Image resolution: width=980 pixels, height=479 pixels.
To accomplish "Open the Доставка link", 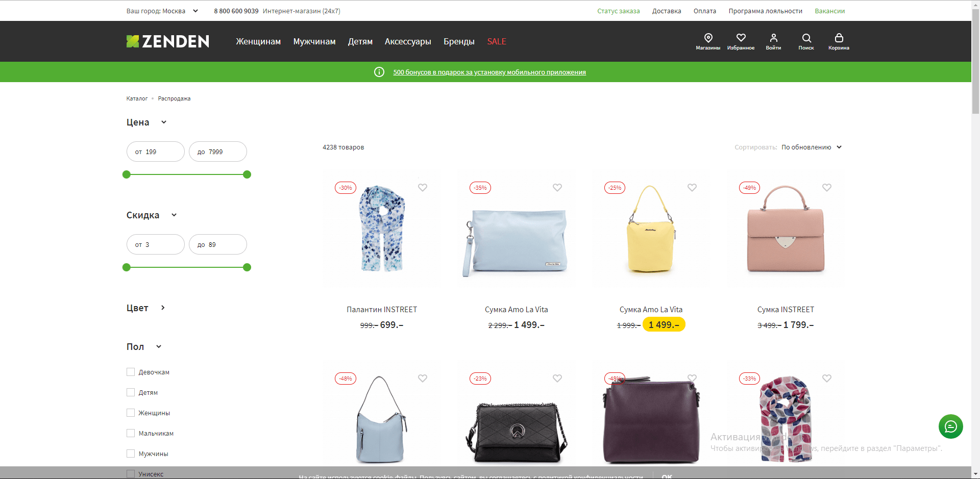I will [667, 11].
